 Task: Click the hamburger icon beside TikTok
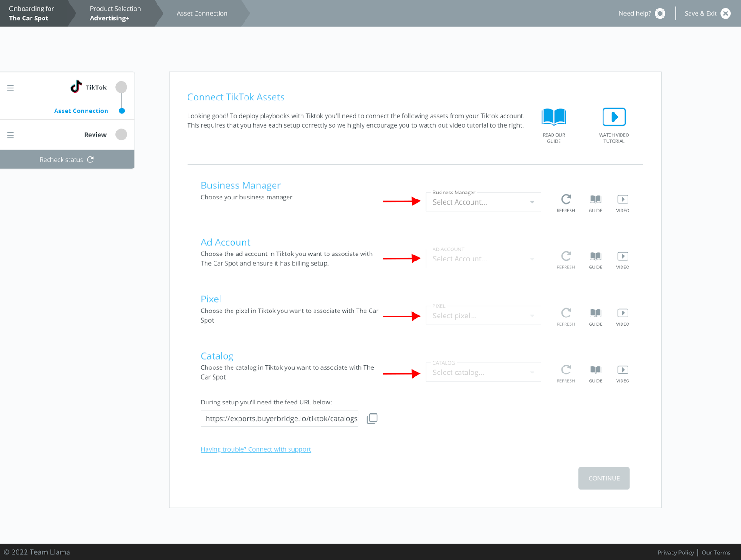coord(11,88)
